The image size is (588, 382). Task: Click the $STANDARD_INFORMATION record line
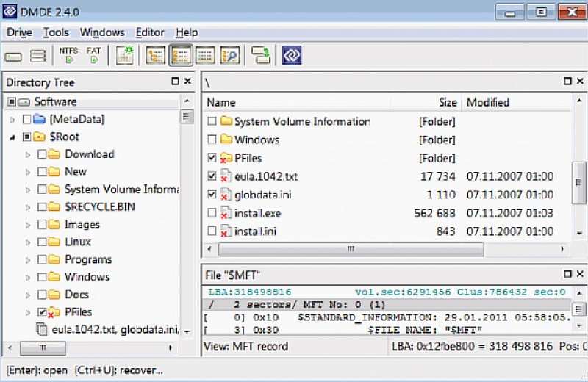coord(387,317)
